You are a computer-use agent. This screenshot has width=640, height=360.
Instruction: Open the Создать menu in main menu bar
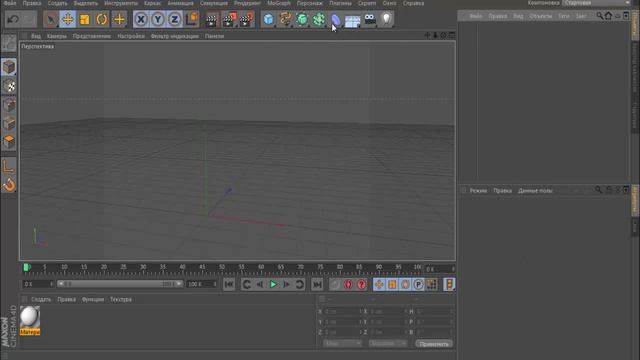[57, 3]
